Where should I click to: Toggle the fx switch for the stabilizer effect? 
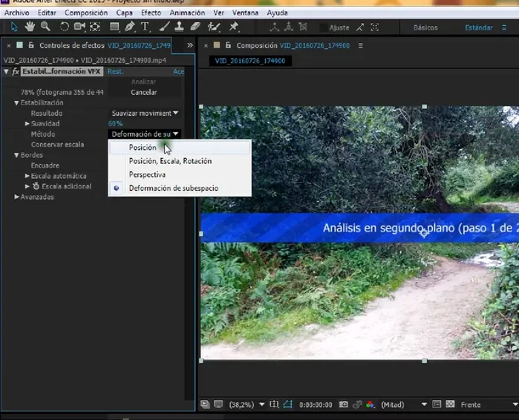point(16,72)
